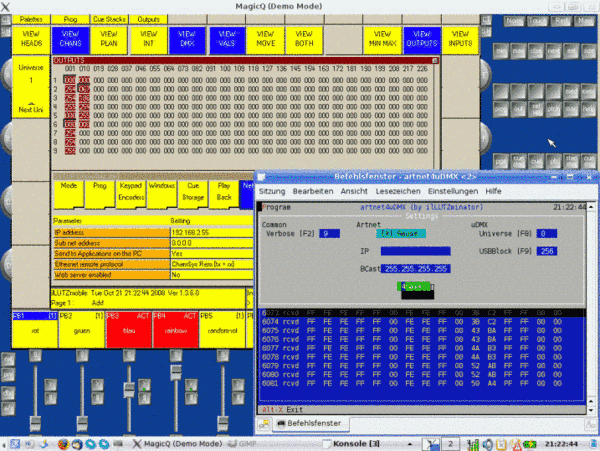Open the Hilfe menu
The width and height of the screenshot is (600, 451).
493,191
